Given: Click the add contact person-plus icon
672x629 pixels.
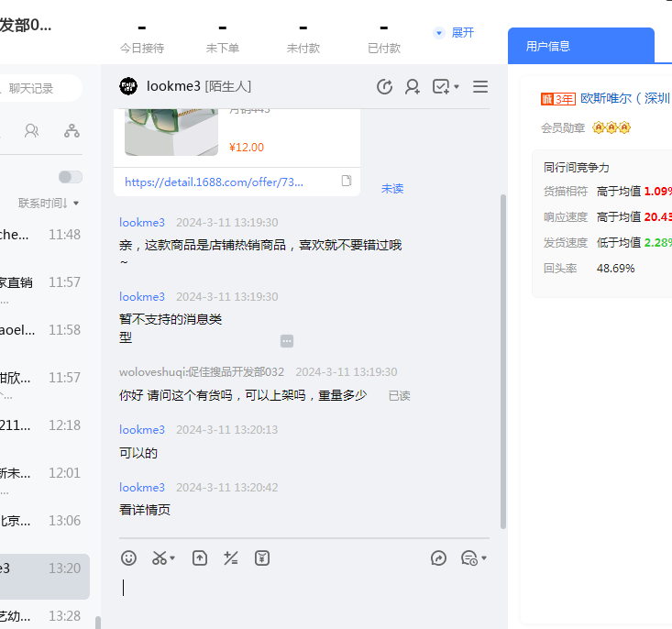Looking at the screenshot, I should pos(413,87).
